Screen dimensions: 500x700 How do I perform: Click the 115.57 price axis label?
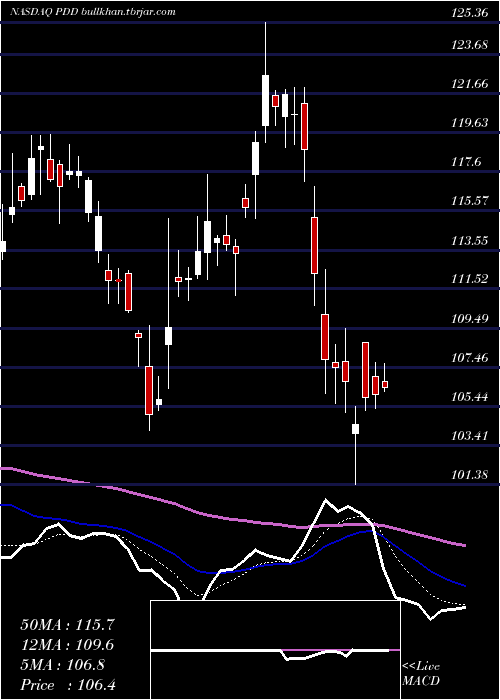tap(469, 201)
